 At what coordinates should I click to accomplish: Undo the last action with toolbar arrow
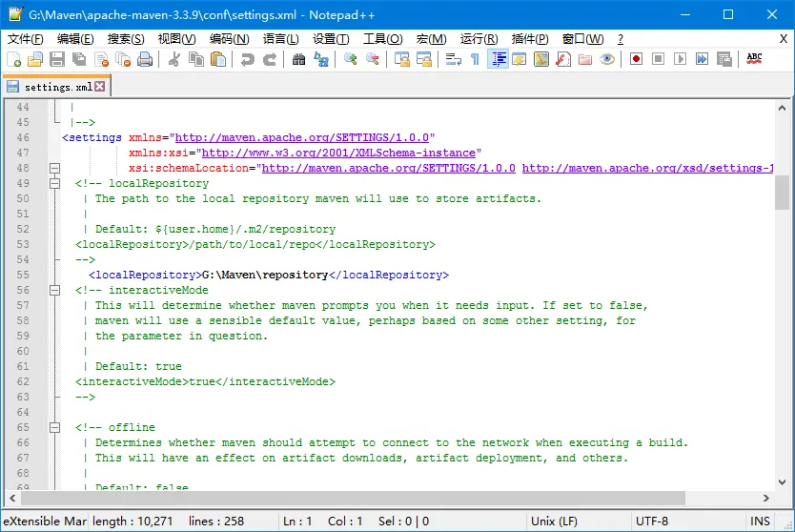coord(248,59)
